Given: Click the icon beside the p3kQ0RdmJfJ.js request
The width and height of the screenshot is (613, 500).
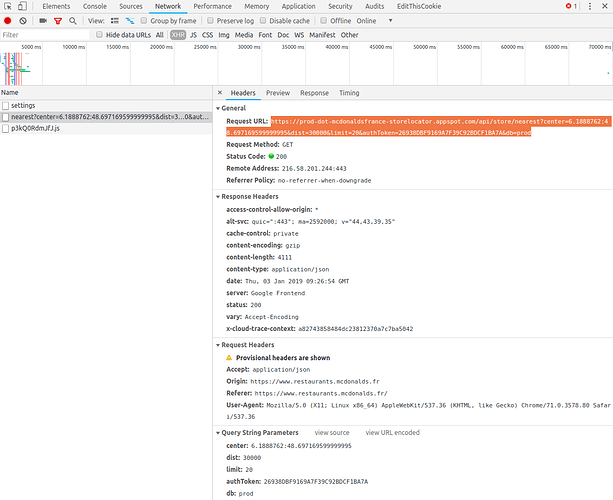Looking at the screenshot, I should pos(5,128).
